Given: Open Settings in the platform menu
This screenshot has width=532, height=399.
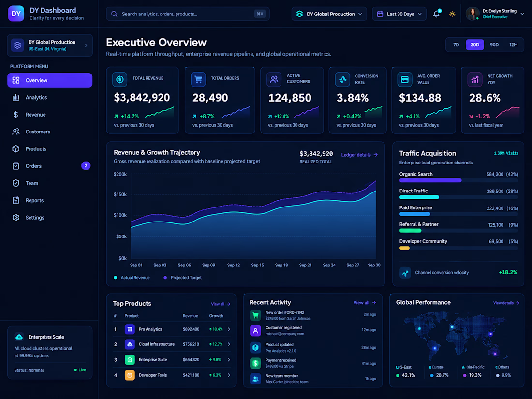Looking at the screenshot, I should click(x=50, y=218).
